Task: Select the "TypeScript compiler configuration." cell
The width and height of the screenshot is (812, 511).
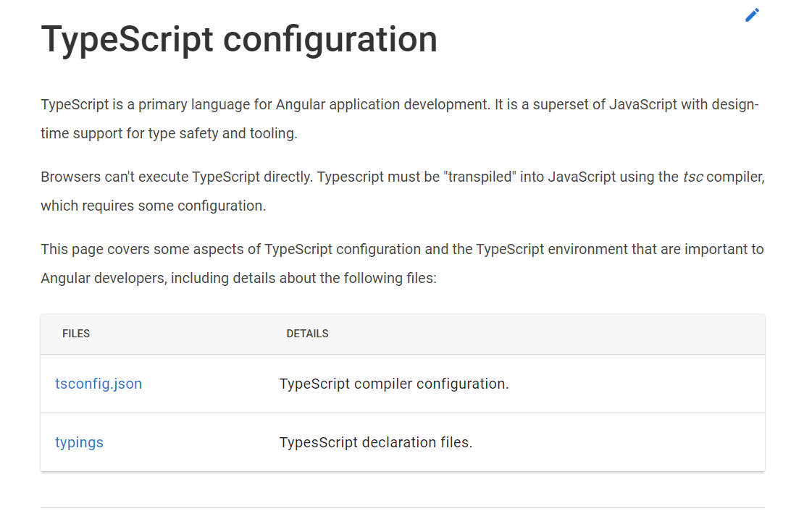Action: (394, 384)
